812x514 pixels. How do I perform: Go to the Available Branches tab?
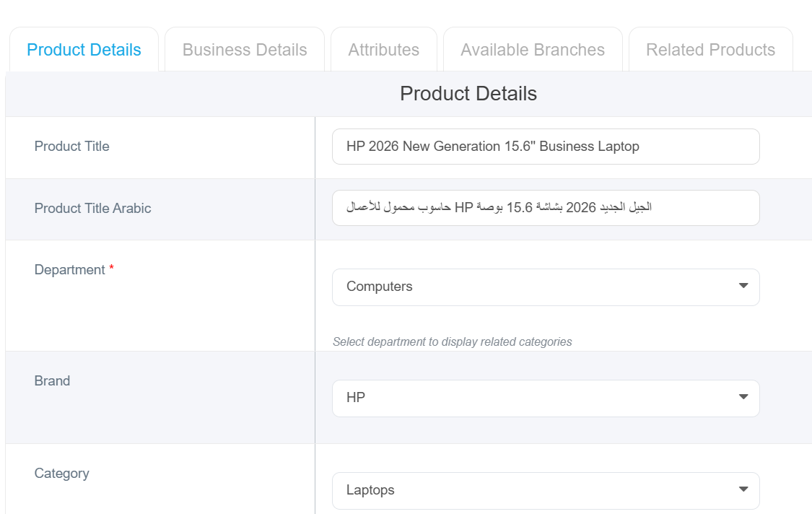pos(533,50)
